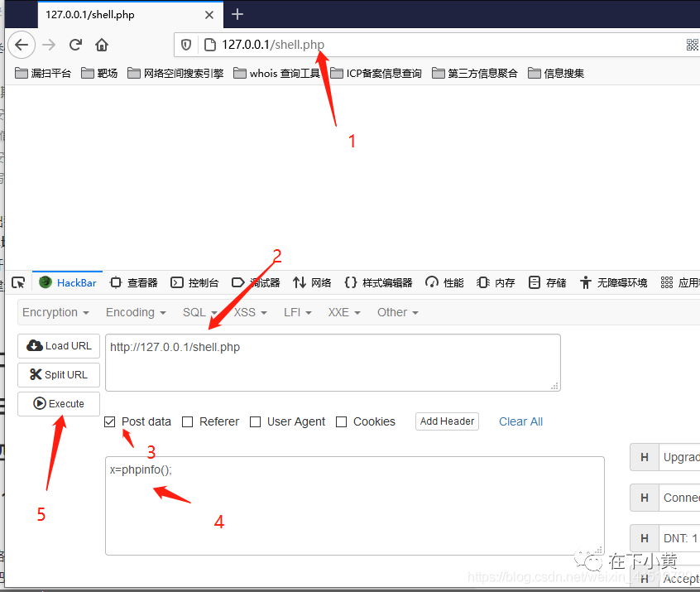This screenshot has height=592, width=700.
Task: Click the post data text area
Action: click(x=355, y=506)
